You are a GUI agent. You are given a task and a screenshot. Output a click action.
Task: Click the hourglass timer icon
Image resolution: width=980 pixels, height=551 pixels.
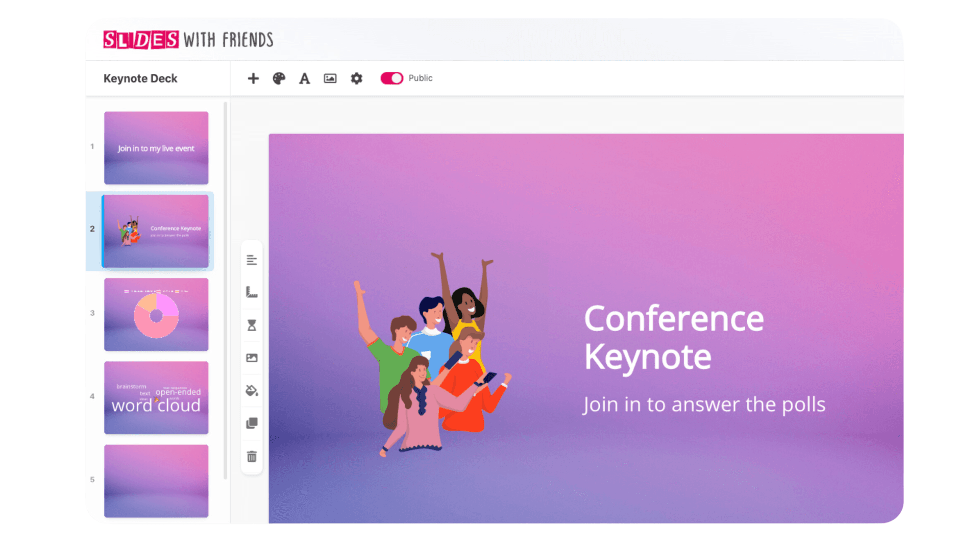point(252,325)
